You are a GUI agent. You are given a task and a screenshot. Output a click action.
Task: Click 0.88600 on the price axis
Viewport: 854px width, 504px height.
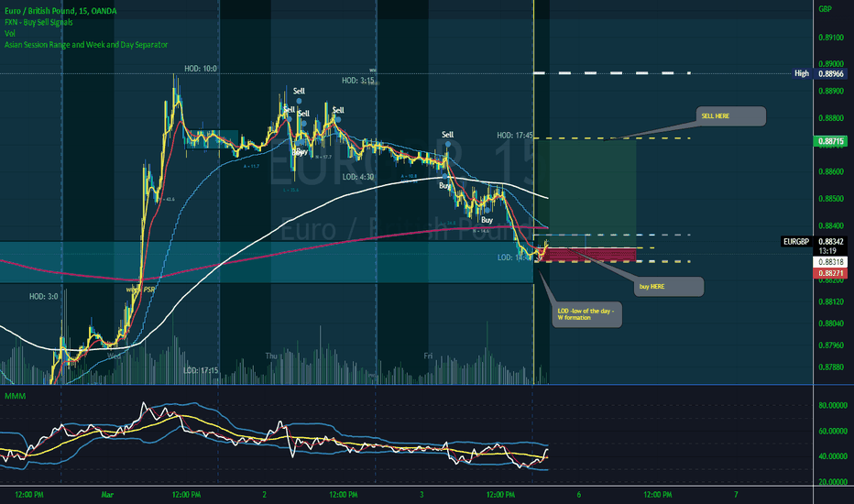point(831,171)
